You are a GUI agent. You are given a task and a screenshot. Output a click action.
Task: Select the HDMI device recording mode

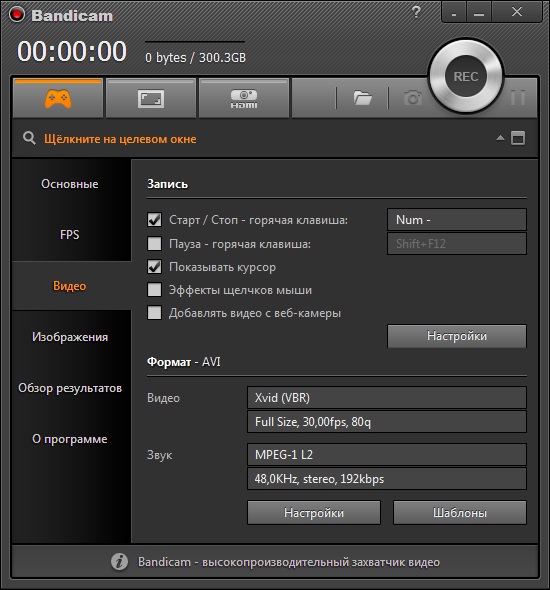244,99
